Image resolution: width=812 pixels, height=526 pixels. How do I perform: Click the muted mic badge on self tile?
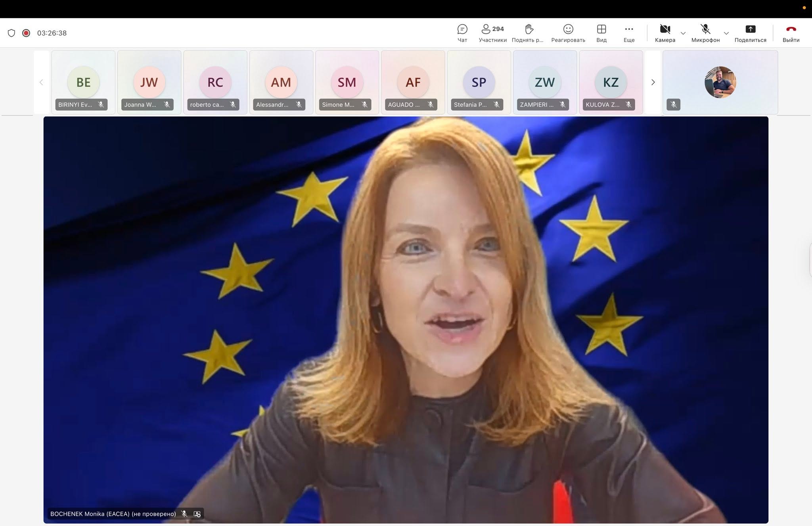pyautogui.click(x=674, y=105)
